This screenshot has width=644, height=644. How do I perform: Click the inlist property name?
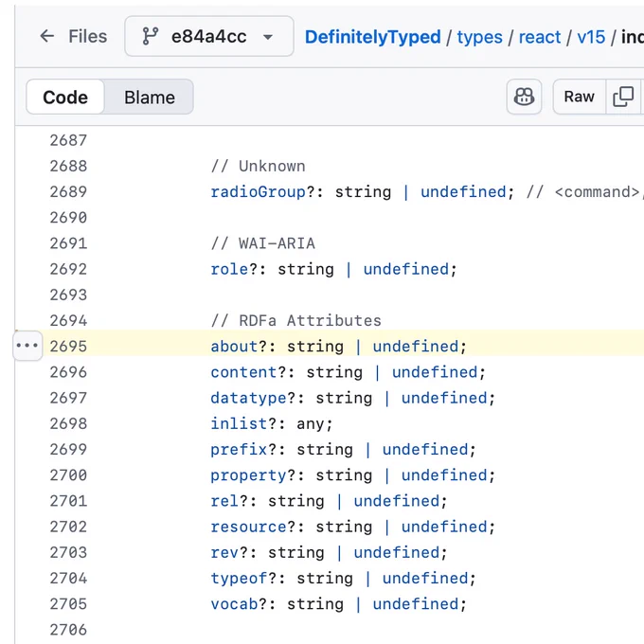239,423
